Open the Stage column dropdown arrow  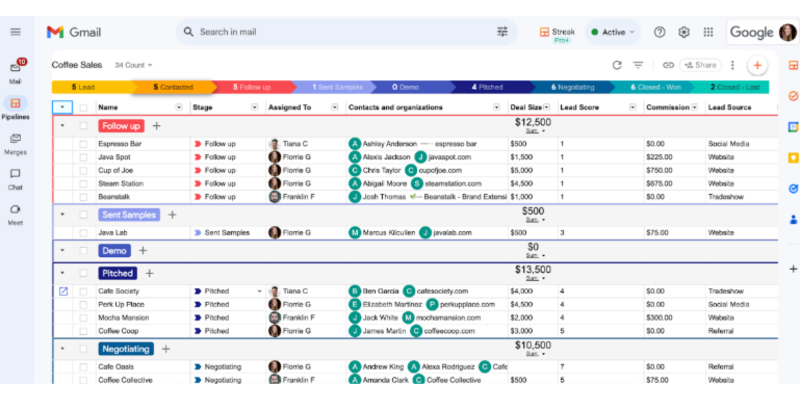tap(254, 107)
